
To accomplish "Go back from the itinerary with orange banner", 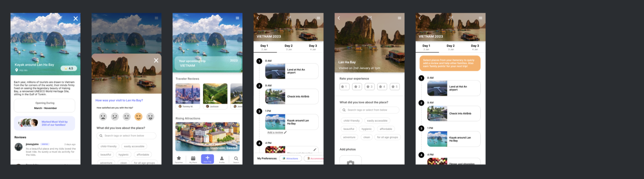I will [420, 18].
